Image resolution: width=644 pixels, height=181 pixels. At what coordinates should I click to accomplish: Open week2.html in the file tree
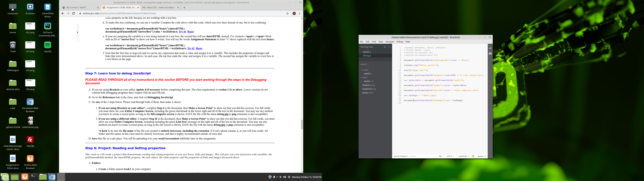pyautogui.click(x=367, y=93)
